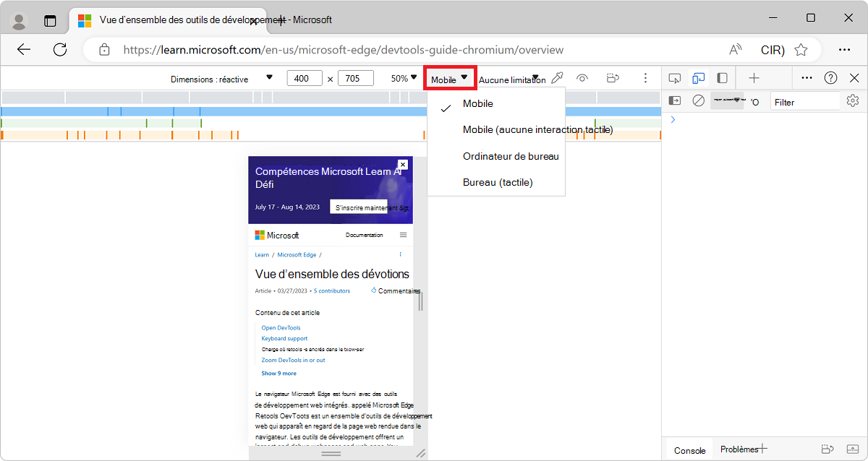Open DevTools customize ellipsis menu
Screen dimensions: 868x461
coord(807,78)
